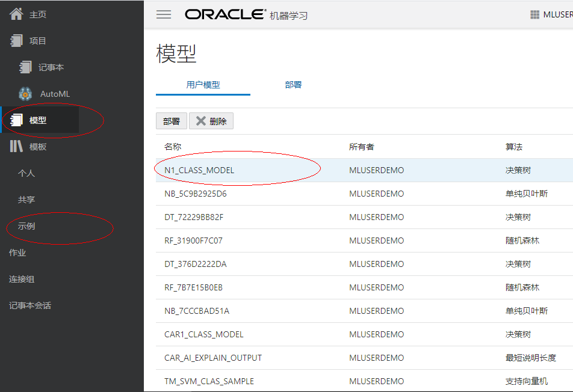Select the NB_7CCCBAD51A row
573x392 pixels.
(364, 311)
